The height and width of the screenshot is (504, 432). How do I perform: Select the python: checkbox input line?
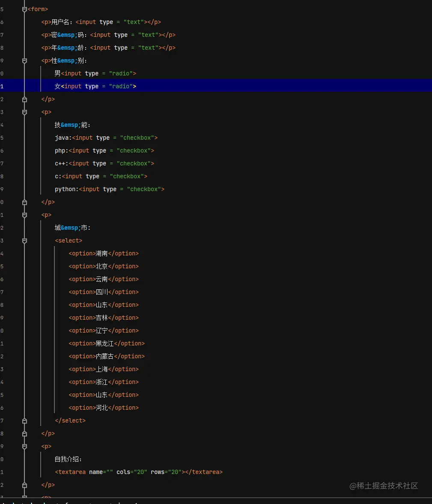click(110, 189)
